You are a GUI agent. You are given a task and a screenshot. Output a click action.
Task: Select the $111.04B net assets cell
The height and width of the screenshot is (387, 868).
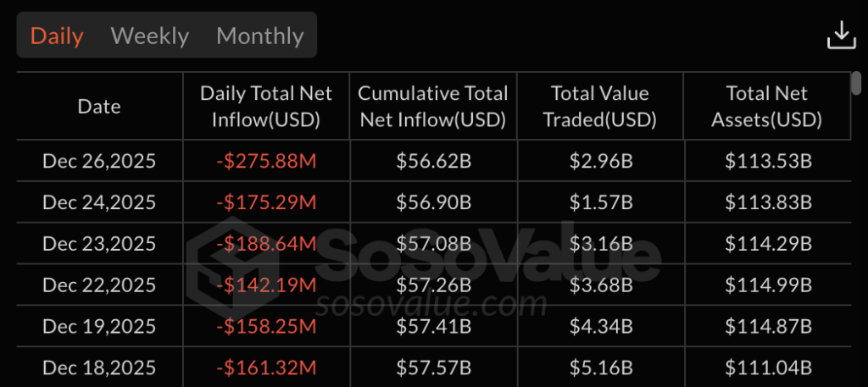point(769,368)
